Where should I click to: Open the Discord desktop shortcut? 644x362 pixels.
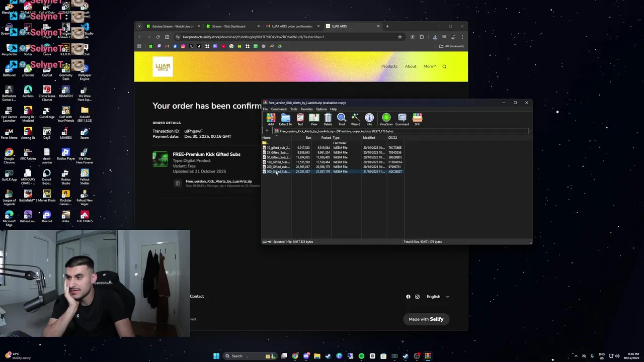point(47,217)
